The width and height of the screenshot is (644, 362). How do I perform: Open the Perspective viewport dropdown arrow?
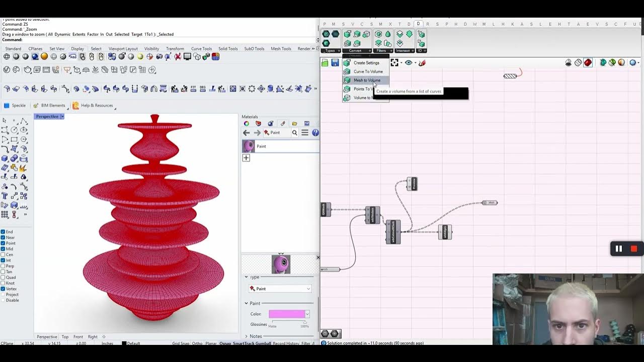tap(62, 117)
